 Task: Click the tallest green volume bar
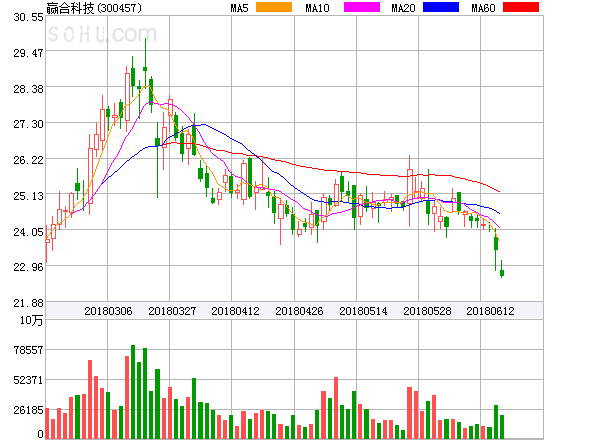[x=133, y=392]
